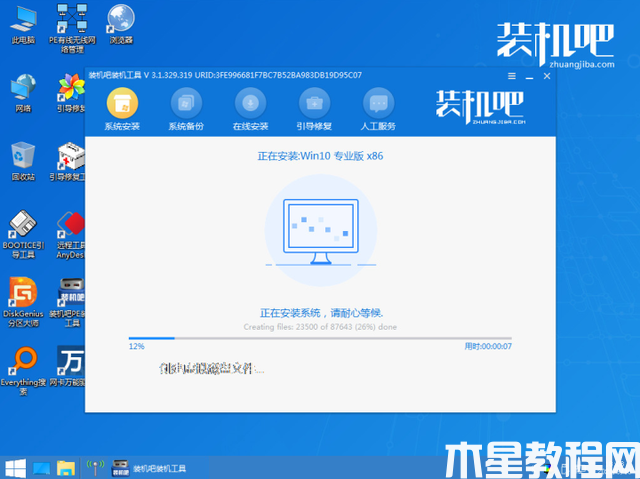Viewport: 640px width, 479px height.
Task: Open File Explorer from taskbar
Action: 66,468
